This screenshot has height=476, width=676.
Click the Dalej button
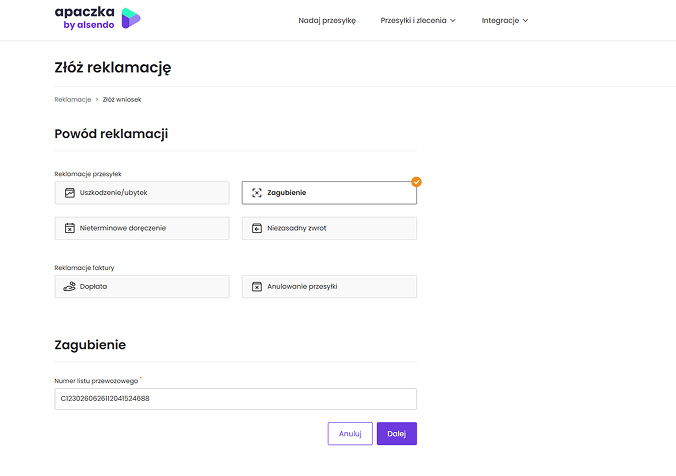[x=397, y=433]
